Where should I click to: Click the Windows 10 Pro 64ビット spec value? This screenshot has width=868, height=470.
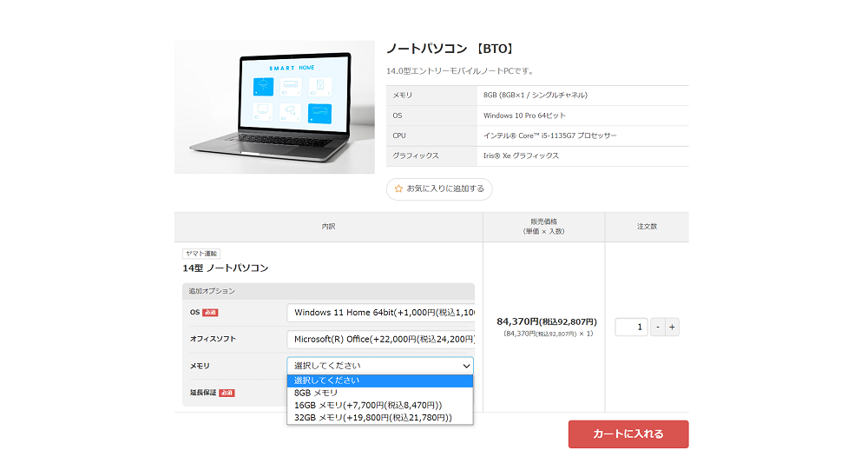click(x=524, y=116)
